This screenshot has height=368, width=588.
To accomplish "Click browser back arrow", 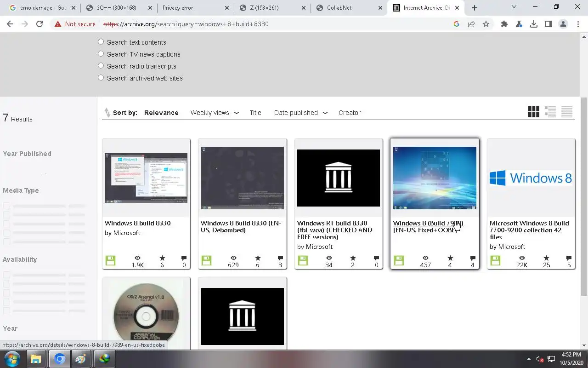I will click(x=10, y=24).
